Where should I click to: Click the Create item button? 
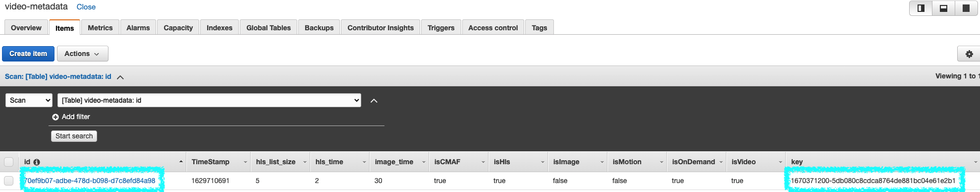point(28,54)
